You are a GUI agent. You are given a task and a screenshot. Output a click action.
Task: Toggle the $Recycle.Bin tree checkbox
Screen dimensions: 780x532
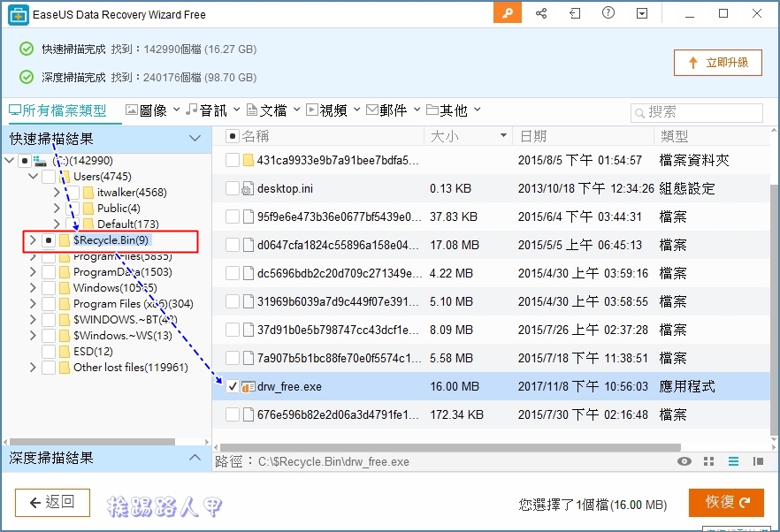coord(49,240)
